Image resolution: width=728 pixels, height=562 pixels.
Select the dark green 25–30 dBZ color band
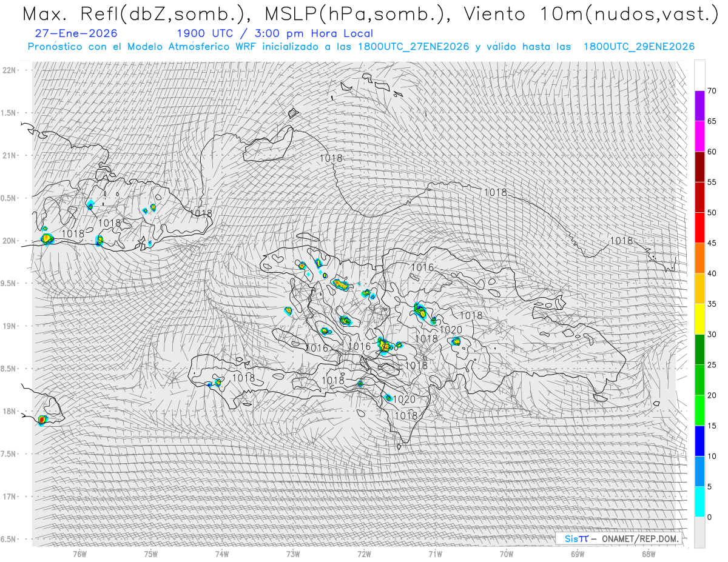[699, 349]
